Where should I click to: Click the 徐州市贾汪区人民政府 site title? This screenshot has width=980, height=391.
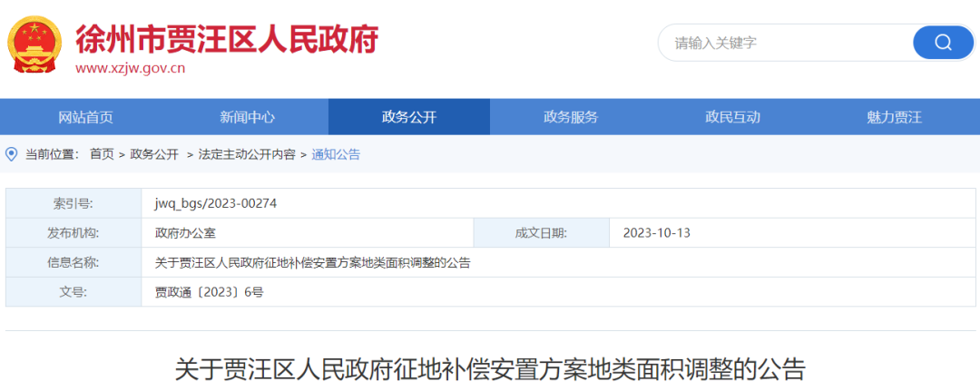227,39
